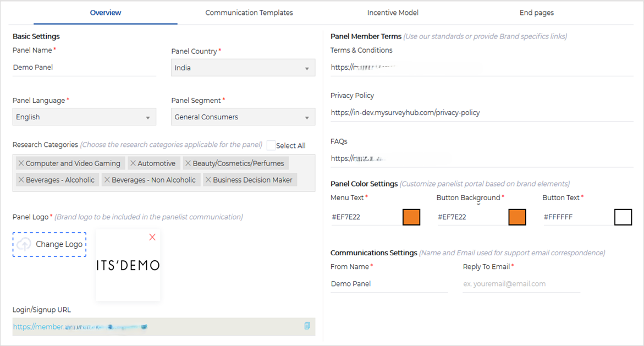Copy the Login/Signup URL
The width and height of the screenshot is (644, 346).
tap(307, 326)
